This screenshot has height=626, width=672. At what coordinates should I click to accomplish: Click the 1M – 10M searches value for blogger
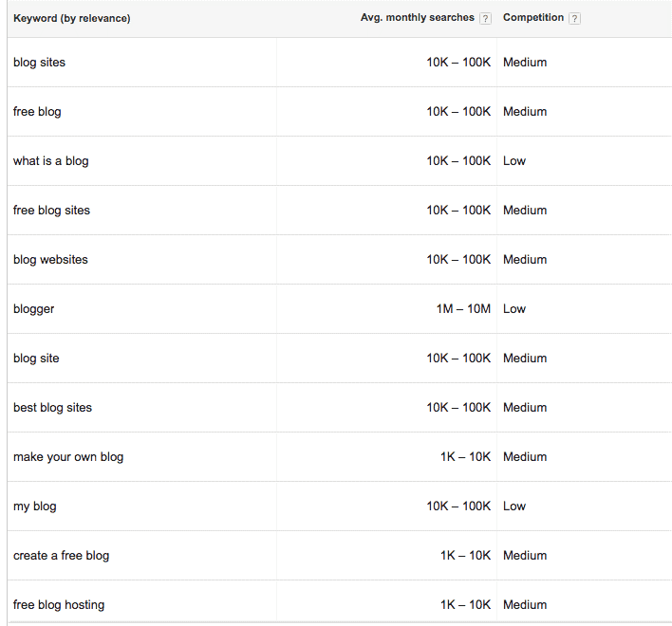coord(463,308)
